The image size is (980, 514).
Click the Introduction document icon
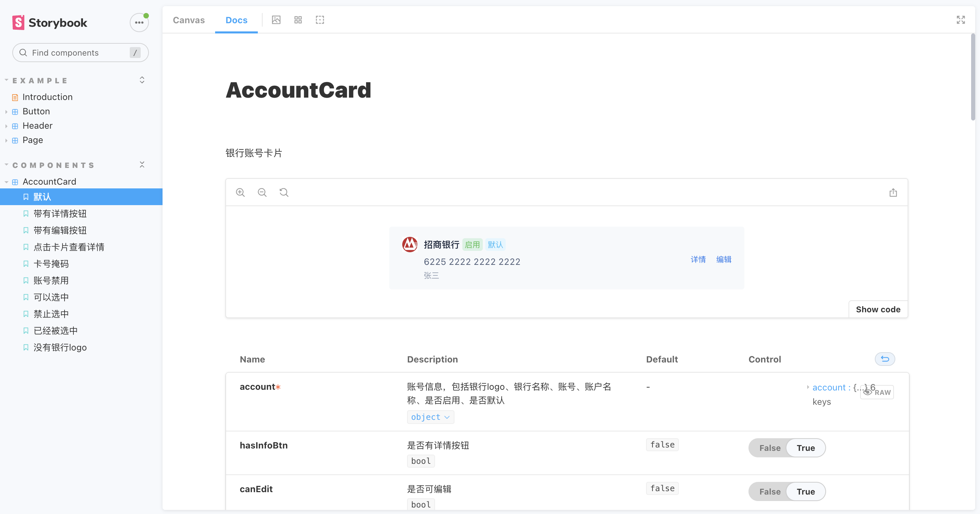tap(15, 97)
